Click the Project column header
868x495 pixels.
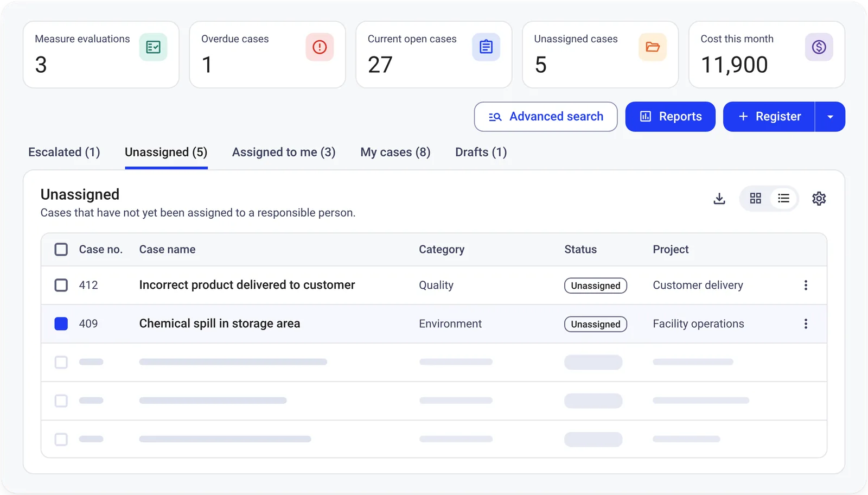click(671, 249)
